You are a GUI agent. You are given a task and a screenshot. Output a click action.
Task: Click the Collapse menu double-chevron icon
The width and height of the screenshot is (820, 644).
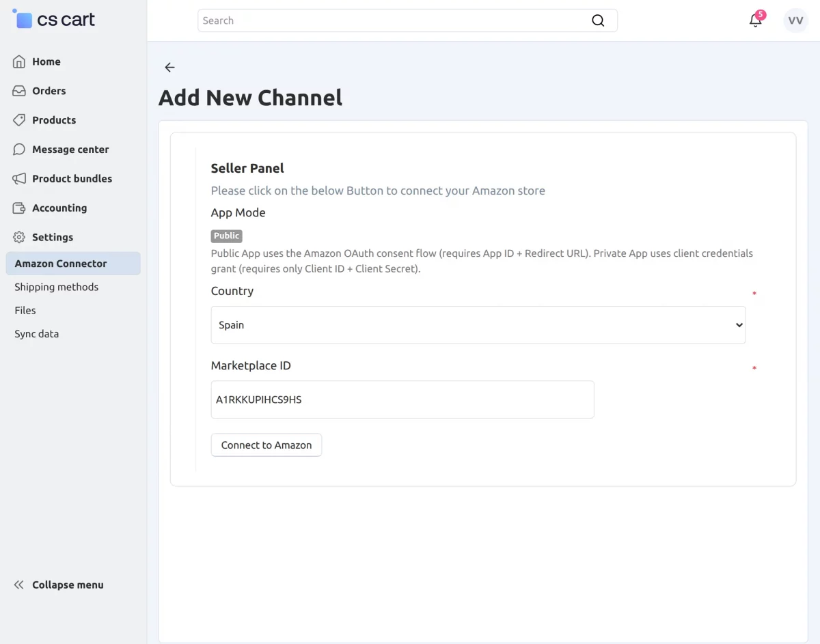pos(19,585)
